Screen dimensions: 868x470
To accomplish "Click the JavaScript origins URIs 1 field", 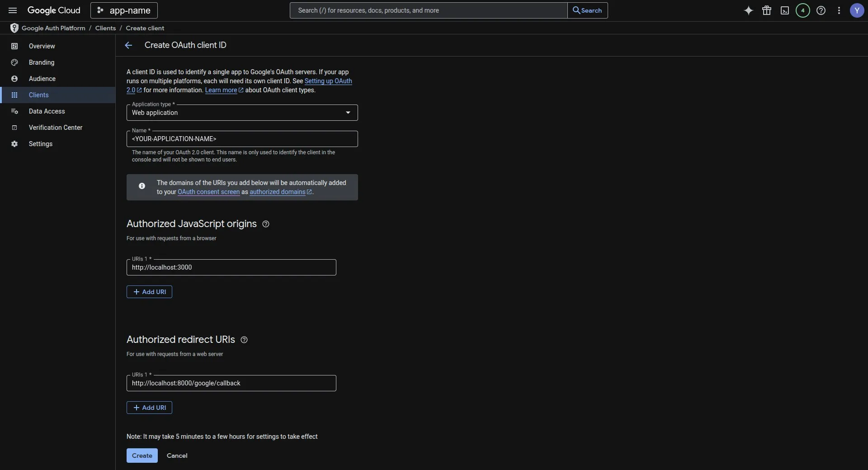I will pos(231,267).
